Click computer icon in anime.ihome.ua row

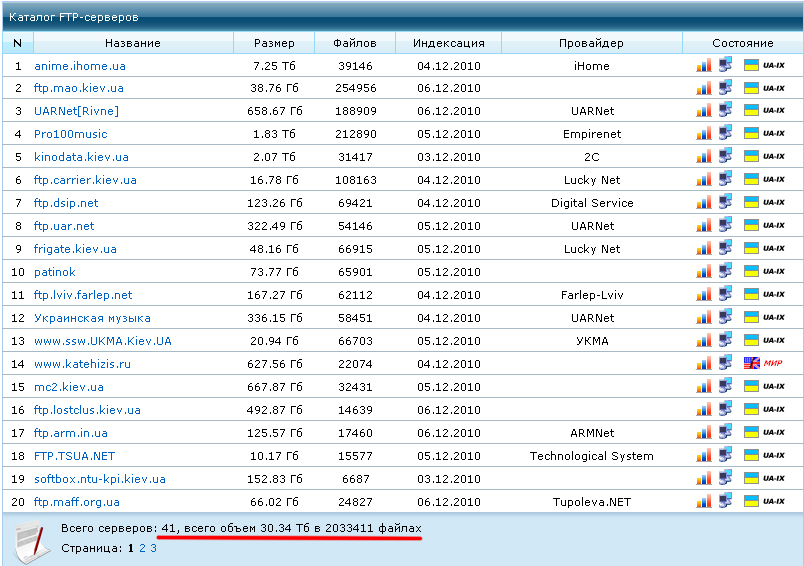tap(725, 65)
